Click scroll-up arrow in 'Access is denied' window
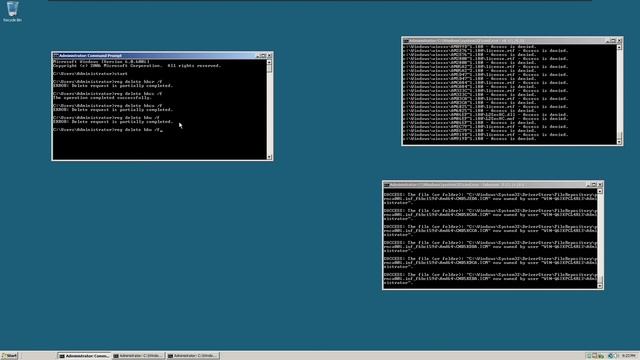 click(619, 47)
